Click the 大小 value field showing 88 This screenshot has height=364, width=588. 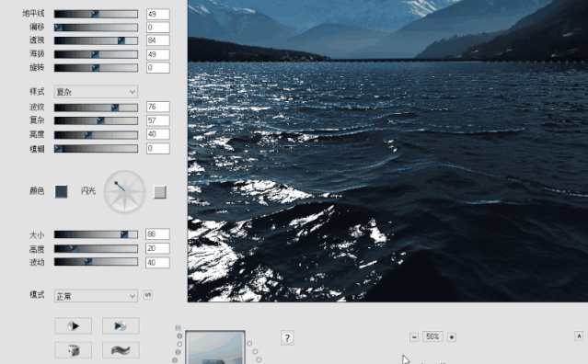click(157, 234)
